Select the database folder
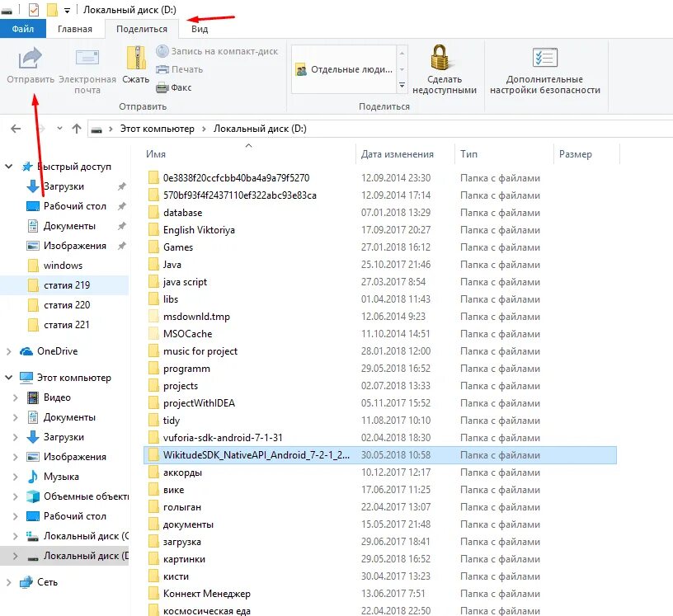This screenshot has height=616, width=673. coord(182,213)
